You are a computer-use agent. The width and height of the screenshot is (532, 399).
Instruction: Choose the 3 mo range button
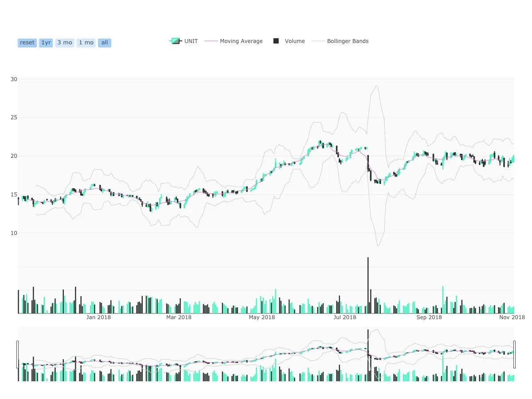pos(65,43)
